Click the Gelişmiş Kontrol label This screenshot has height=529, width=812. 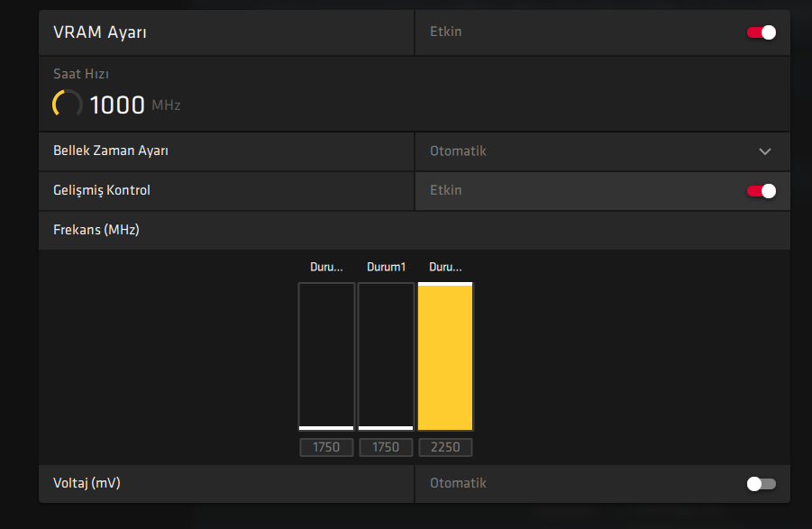pos(102,190)
